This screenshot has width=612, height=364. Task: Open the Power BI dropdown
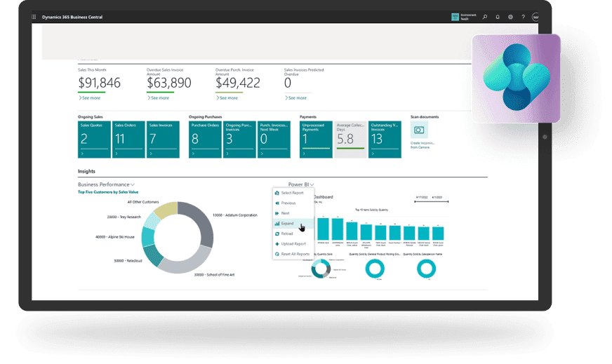coord(301,184)
